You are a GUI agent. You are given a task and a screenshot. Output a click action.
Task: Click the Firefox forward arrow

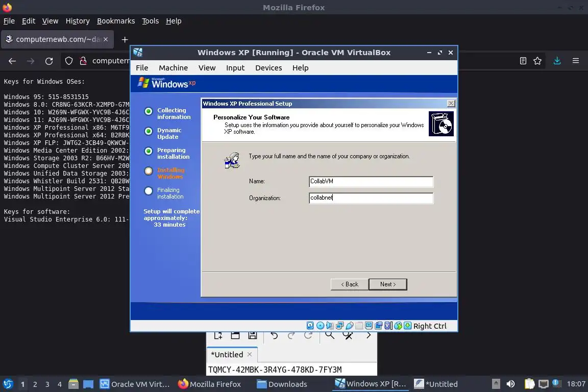pyautogui.click(x=31, y=61)
